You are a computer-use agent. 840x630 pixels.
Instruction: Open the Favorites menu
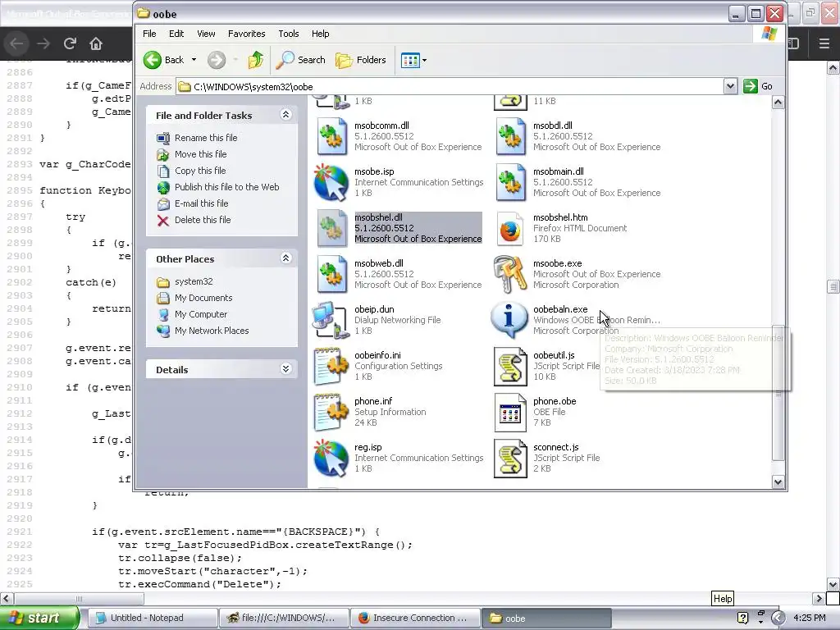(246, 34)
